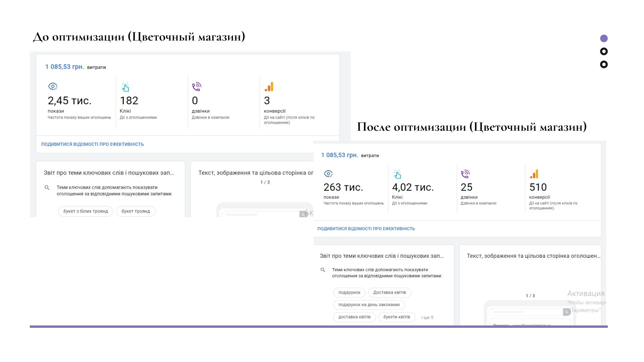
Task: Select the third (hollow) slide indicator dot
Action: click(x=604, y=64)
